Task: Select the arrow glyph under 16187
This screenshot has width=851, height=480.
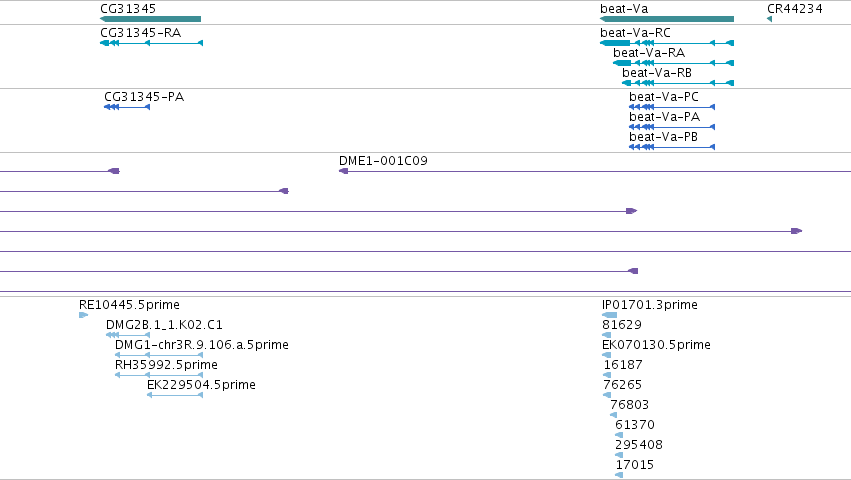Action: click(607, 375)
